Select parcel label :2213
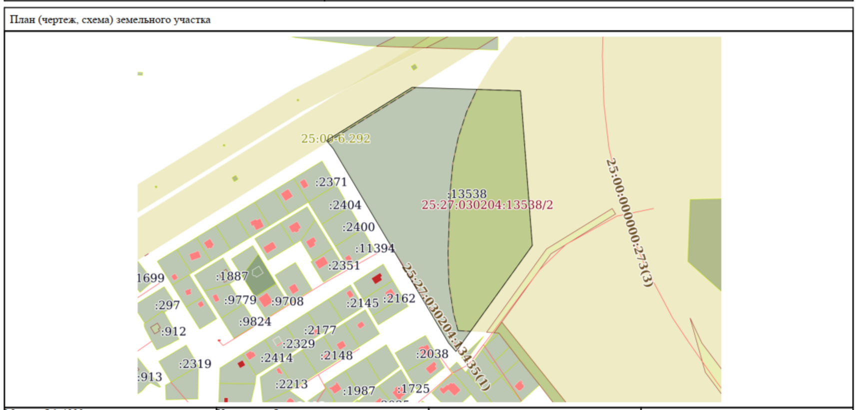868x410 pixels. click(291, 384)
